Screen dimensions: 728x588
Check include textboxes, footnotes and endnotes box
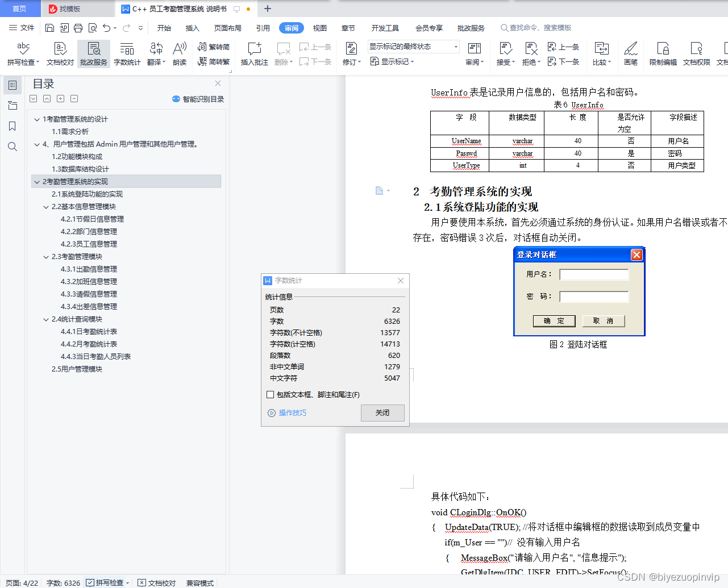tap(270, 394)
